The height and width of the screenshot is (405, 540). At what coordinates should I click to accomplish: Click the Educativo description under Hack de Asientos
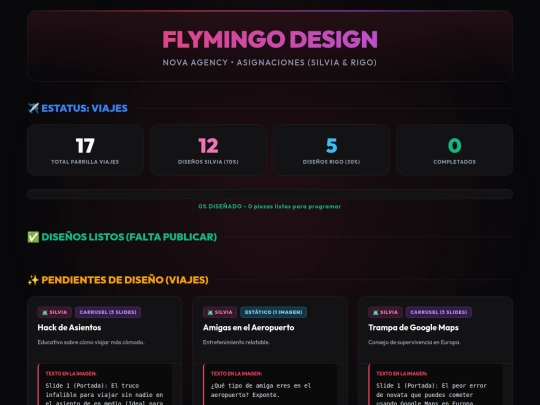(x=91, y=342)
